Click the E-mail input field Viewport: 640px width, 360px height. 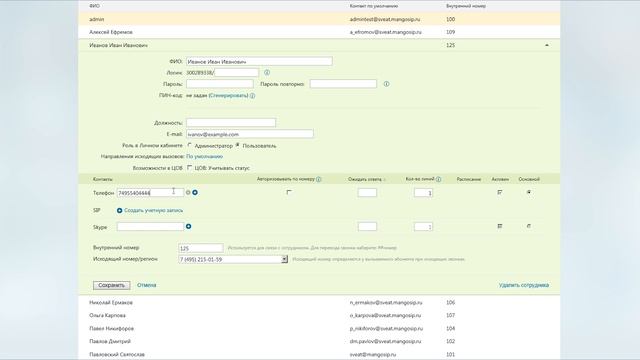pos(250,134)
